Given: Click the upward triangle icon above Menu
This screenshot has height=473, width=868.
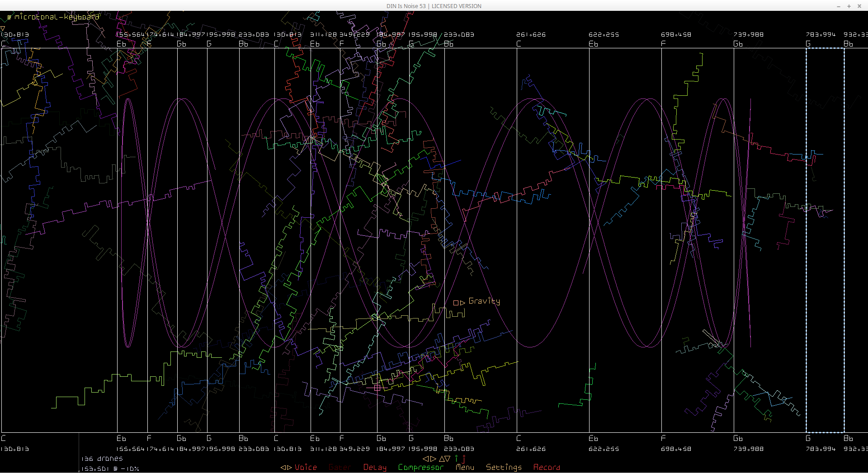Looking at the screenshot, I should pyautogui.click(x=442, y=459).
